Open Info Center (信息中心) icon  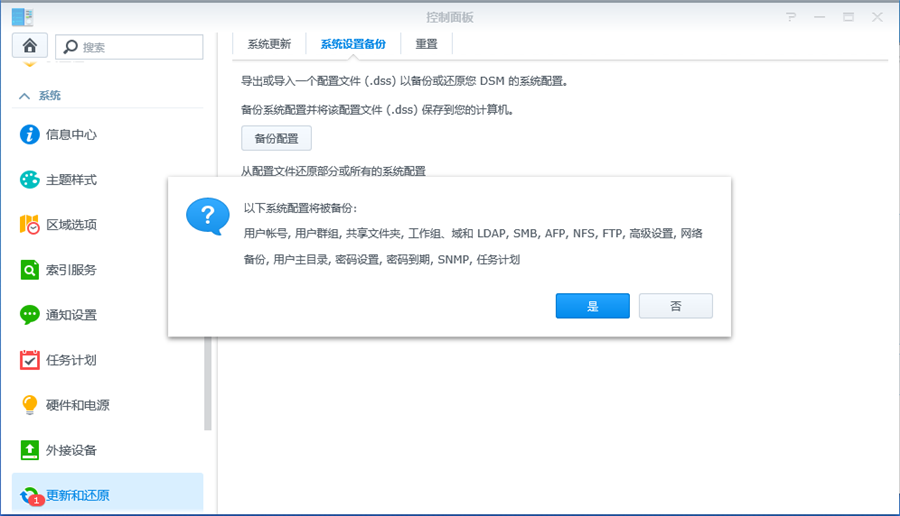pos(30,135)
